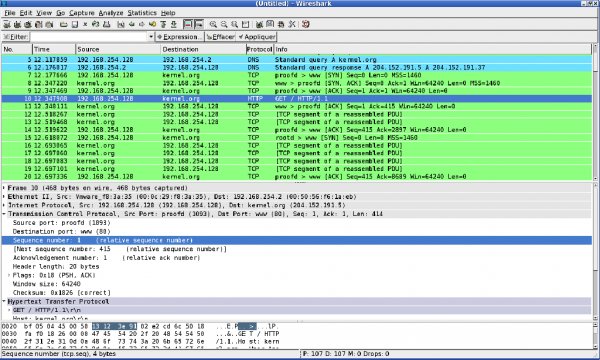Viewport: 600px width, 360px height.
Task: Open the File menu
Action: pos(10,13)
